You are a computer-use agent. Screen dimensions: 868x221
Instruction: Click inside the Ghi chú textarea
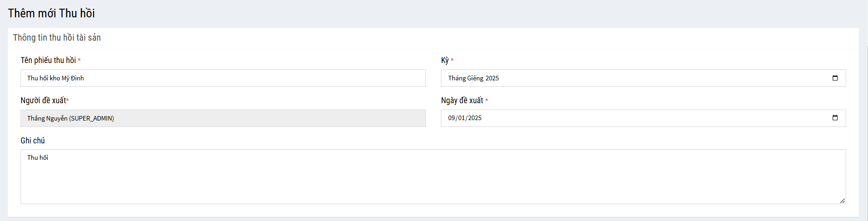click(433, 177)
